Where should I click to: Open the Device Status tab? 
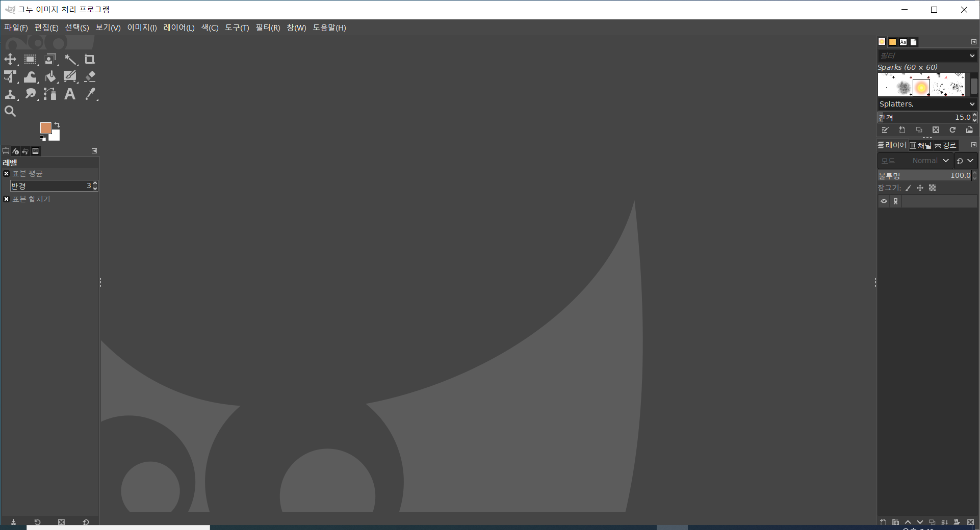point(15,151)
